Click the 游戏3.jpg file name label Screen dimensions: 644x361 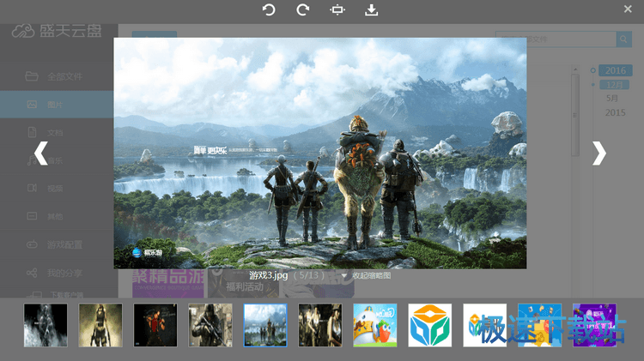tap(268, 275)
